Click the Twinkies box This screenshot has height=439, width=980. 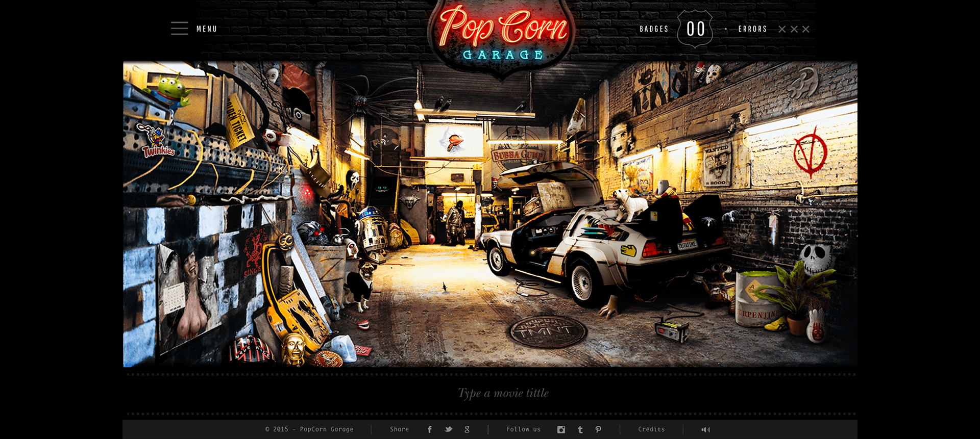[157, 142]
